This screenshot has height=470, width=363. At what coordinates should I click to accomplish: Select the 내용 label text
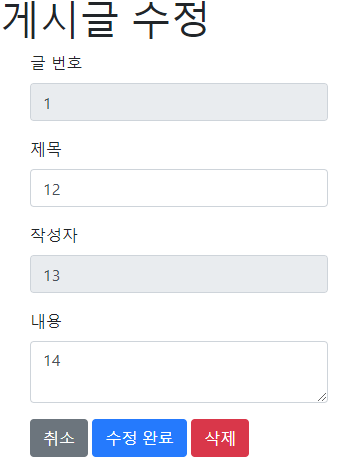(x=46, y=321)
